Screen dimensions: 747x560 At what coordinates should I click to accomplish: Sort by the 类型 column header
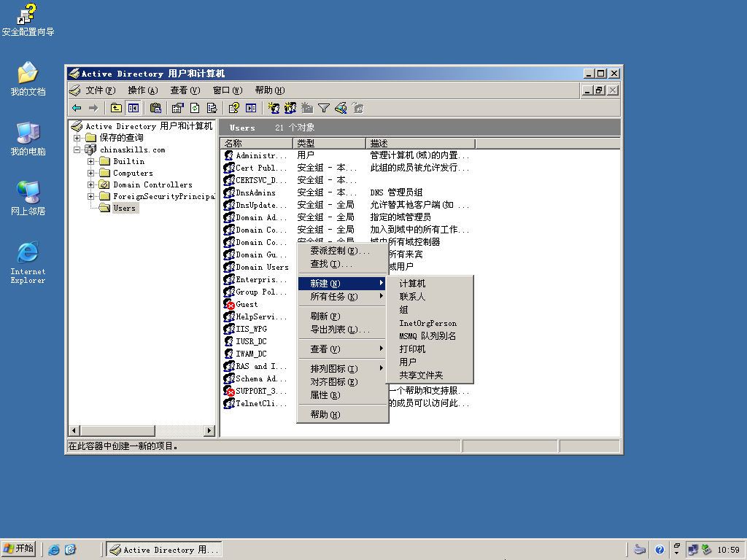tap(329, 144)
